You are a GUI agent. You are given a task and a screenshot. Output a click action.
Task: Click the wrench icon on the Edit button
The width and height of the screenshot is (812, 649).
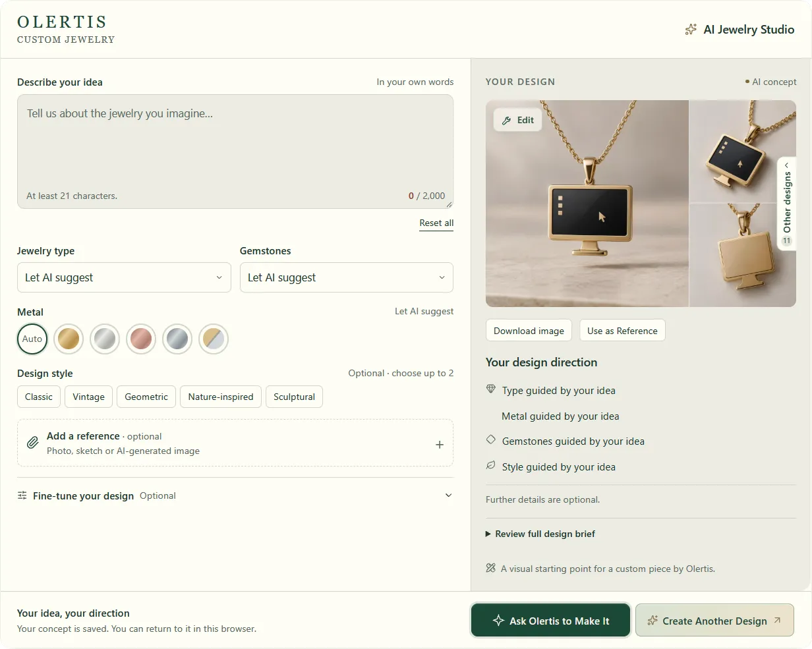[x=507, y=121]
